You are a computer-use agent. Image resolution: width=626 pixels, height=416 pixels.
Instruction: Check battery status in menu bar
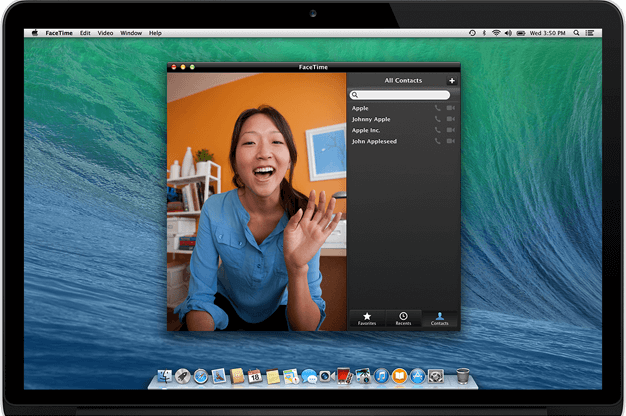[521, 33]
